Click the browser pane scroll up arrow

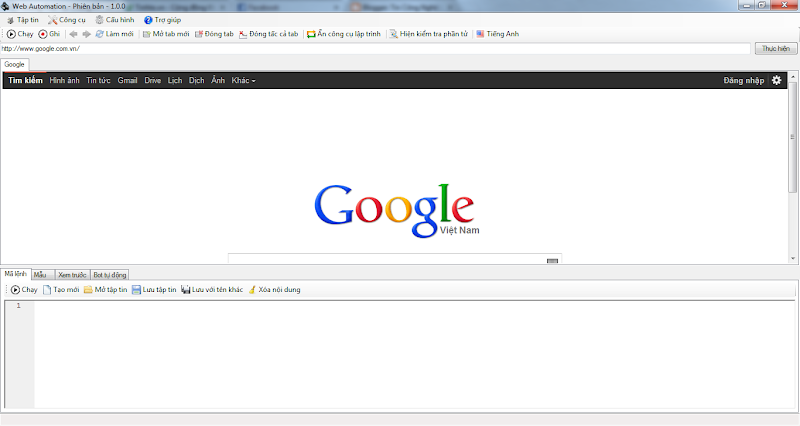click(x=793, y=77)
